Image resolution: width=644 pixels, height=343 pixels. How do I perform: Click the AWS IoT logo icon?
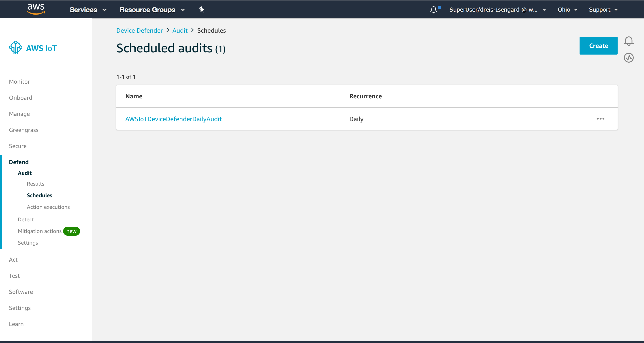[x=15, y=47]
